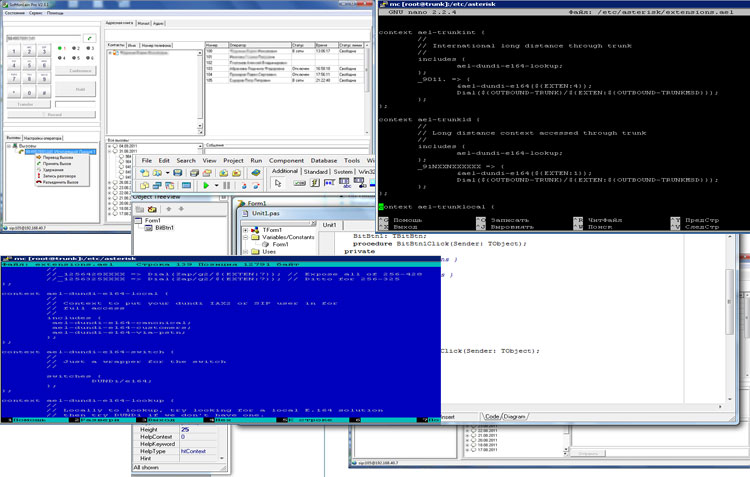Click the Help book icon in Delphi toolbar
The width and height of the screenshot is (750, 477).
click(x=256, y=173)
